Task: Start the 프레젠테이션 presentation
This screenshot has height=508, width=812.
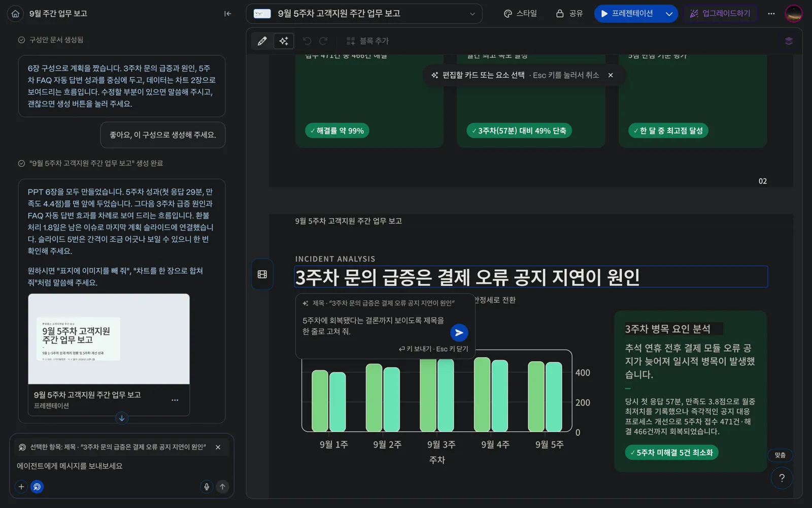Action: click(x=627, y=14)
